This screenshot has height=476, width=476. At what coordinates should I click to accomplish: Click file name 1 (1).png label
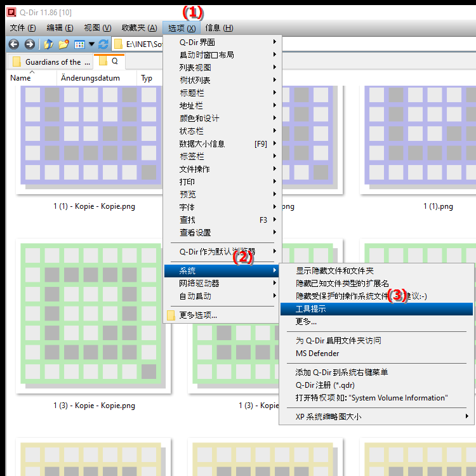point(438,206)
